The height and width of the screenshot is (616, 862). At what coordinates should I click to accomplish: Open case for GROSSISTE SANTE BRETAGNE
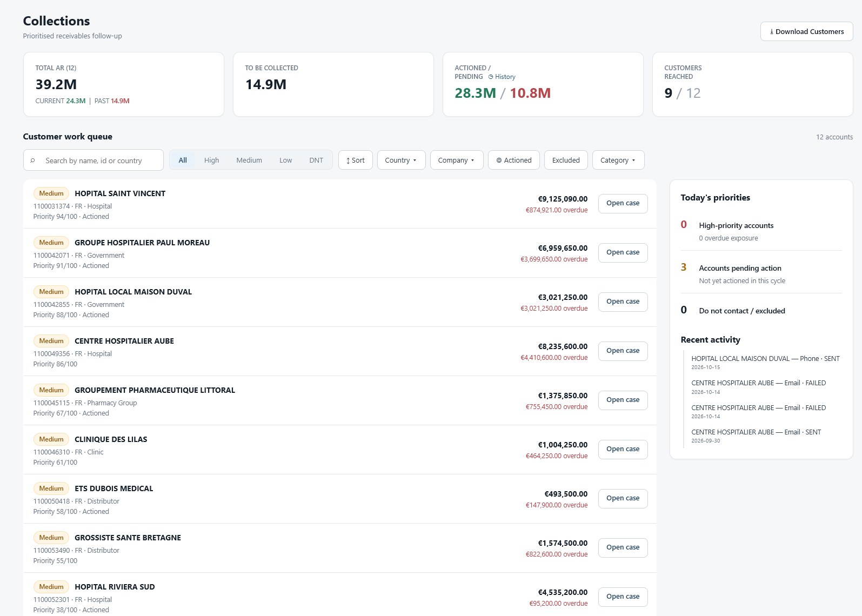[x=623, y=547]
